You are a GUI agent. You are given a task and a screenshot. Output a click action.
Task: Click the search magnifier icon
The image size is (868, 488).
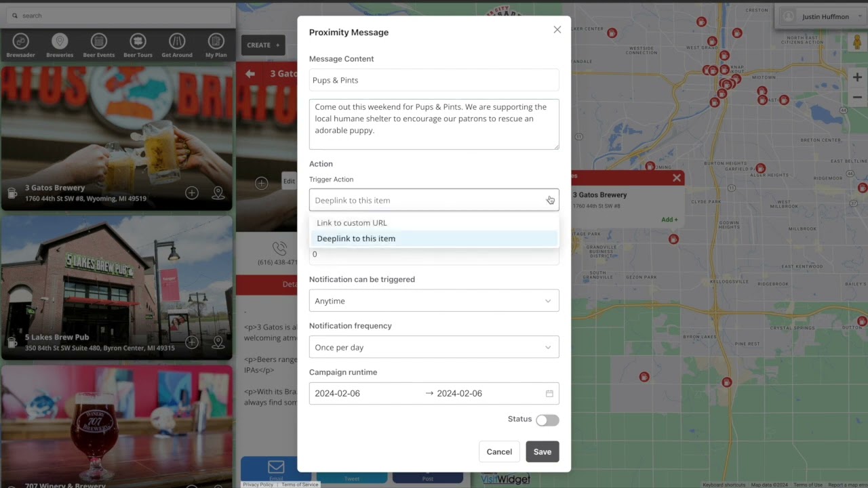coord(15,15)
